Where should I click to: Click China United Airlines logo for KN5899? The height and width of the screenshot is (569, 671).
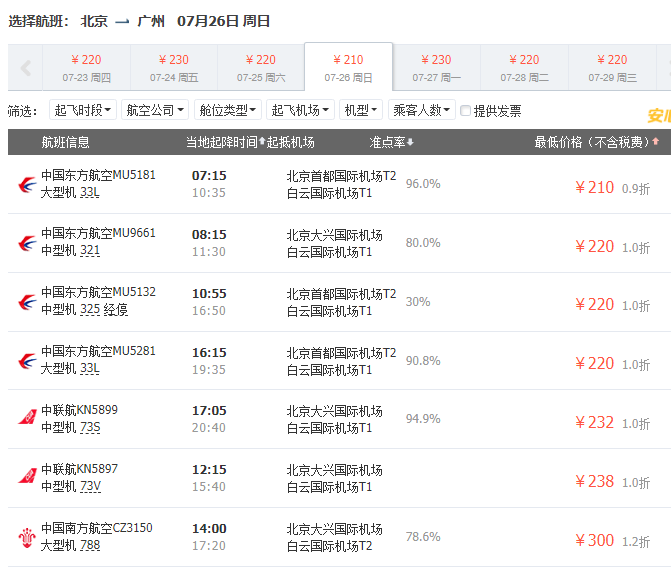(x=27, y=417)
